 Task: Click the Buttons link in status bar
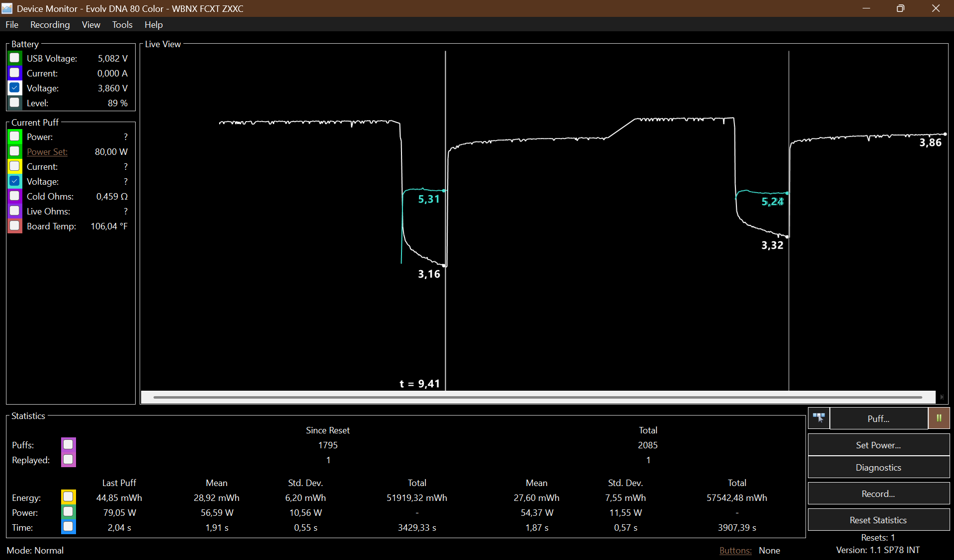735,550
